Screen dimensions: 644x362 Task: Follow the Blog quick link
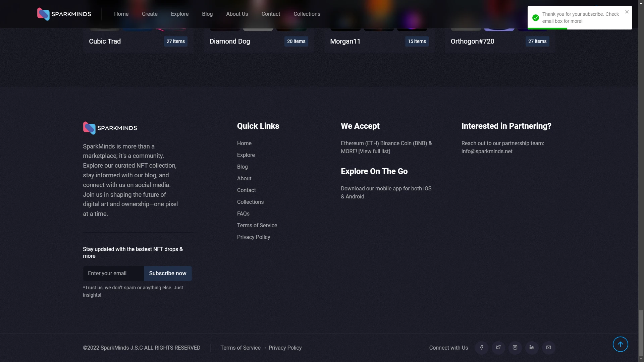(243, 167)
